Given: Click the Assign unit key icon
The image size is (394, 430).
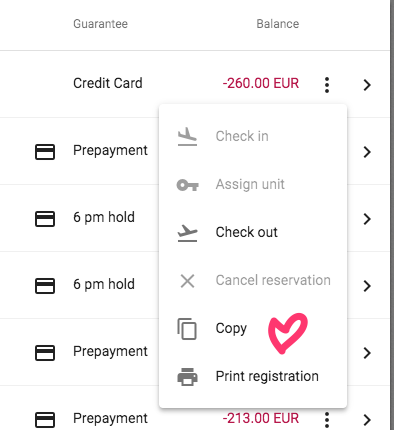Looking at the screenshot, I should pos(187,185).
